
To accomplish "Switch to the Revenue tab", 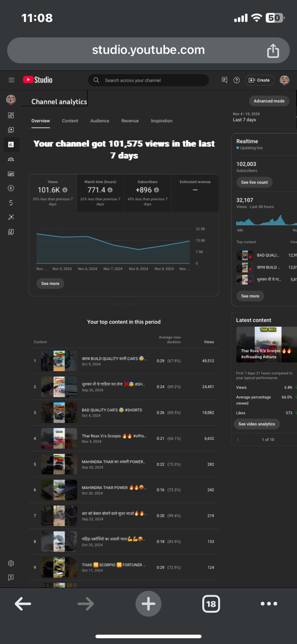I will pyautogui.click(x=130, y=121).
